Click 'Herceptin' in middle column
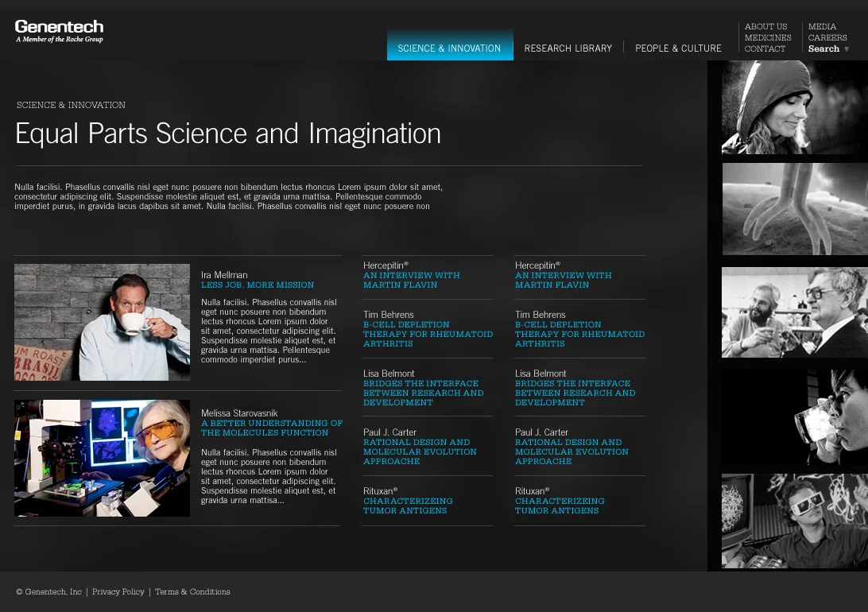This screenshot has width=868, height=612. coord(386,265)
